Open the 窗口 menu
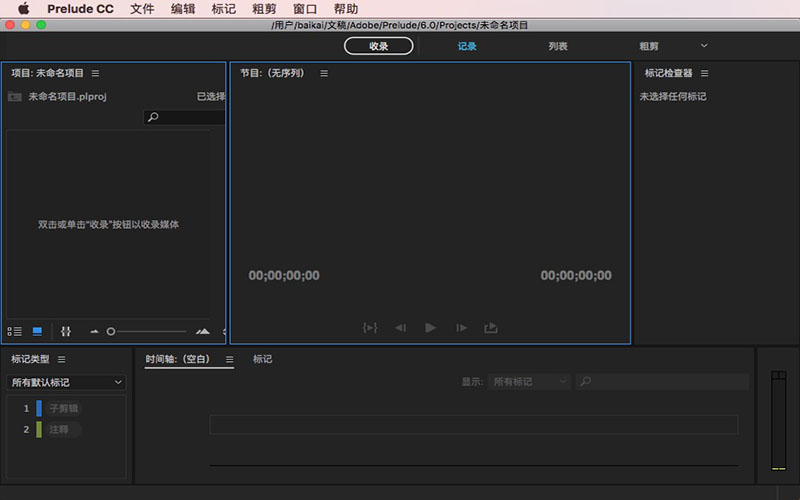The width and height of the screenshot is (800, 500). coord(305,9)
